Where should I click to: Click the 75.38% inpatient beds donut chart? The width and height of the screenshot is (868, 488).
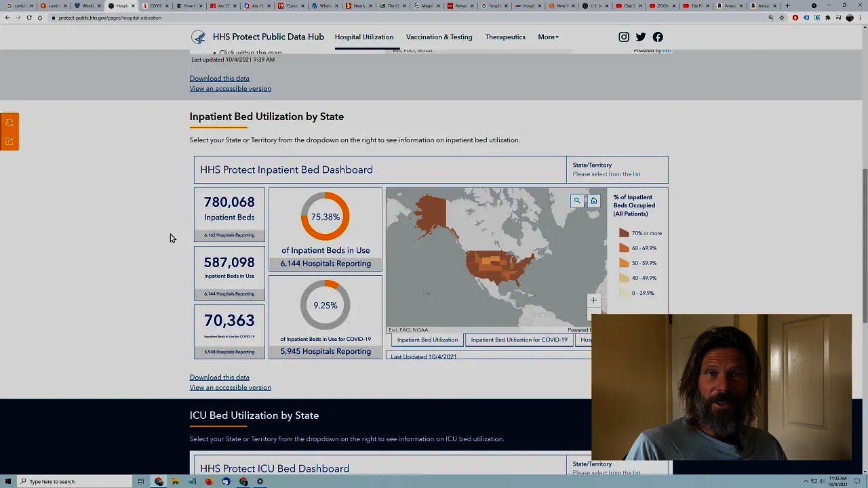(325, 217)
